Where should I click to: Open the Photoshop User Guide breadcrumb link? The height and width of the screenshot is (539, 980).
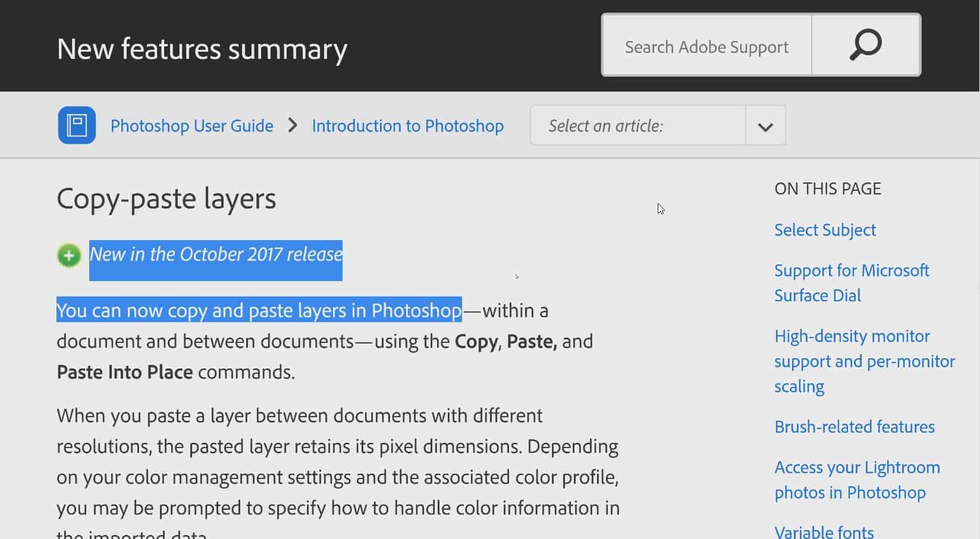coord(192,125)
